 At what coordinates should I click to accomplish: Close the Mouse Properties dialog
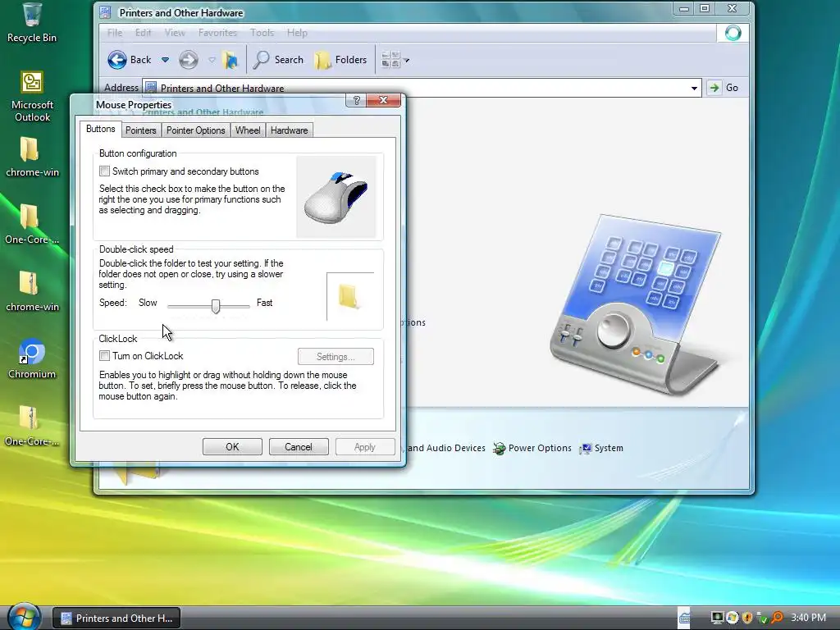[x=383, y=100]
